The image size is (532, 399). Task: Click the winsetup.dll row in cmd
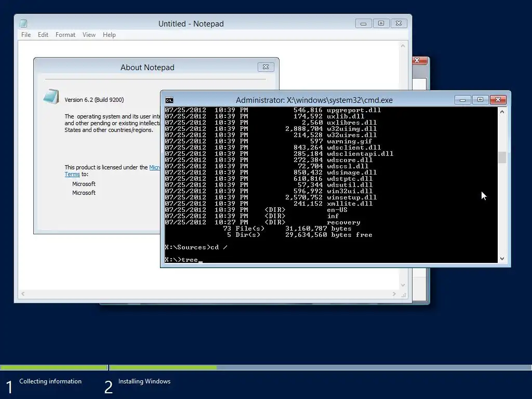tap(271, 197)
